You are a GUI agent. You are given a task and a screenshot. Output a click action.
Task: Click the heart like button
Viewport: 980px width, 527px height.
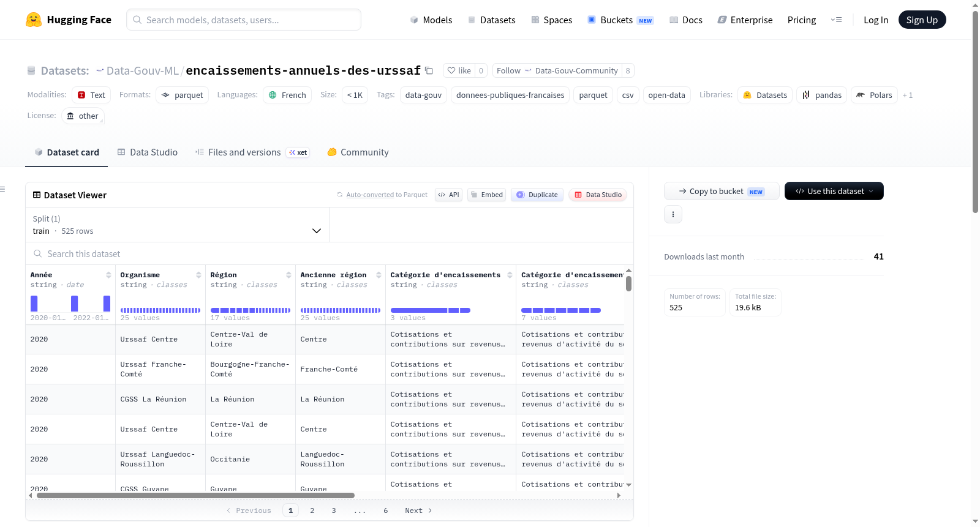[459, 70]
